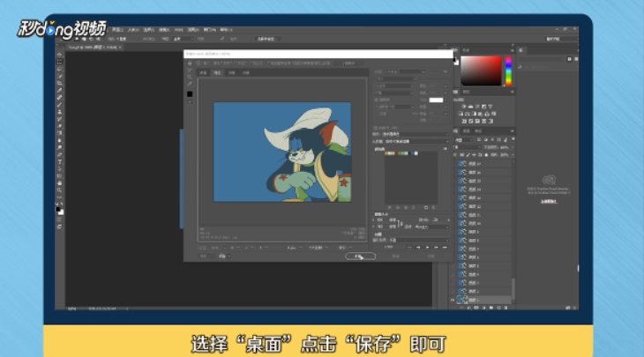Switch to the 双联 tab in Save for Web
This screenshot has height=357, width=644.
232,72
